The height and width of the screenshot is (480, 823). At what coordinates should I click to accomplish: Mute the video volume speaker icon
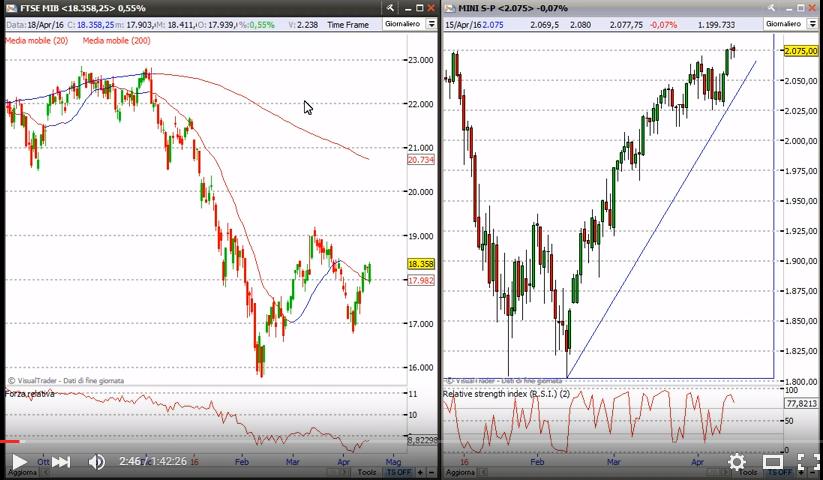97,462
